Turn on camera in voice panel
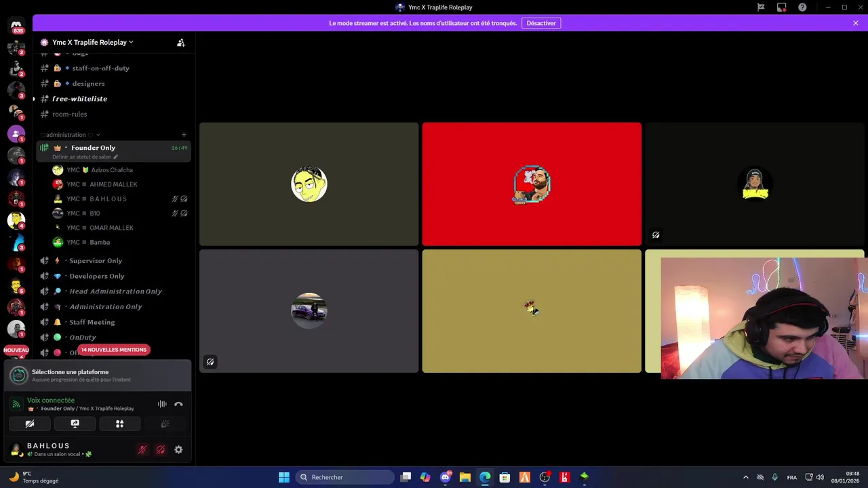Screen dimensions: 868x488 30,424
